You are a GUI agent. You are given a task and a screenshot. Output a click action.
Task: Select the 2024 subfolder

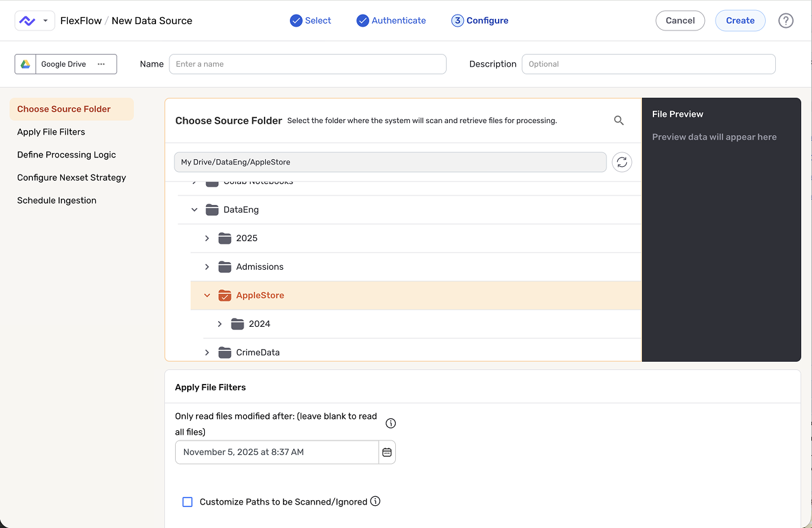pos(259,324)
